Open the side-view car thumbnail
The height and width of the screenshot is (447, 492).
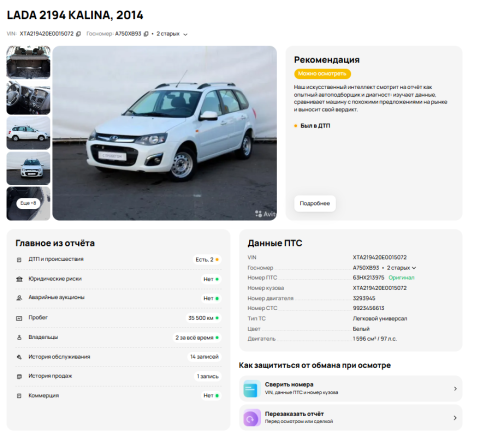tap(28, 133)
